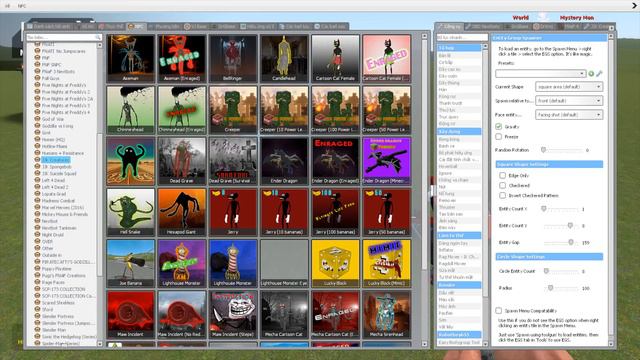Select the Mecha Sirenhead tile
The height and width of the screenshot is (360, 640).
pos(387,315)
